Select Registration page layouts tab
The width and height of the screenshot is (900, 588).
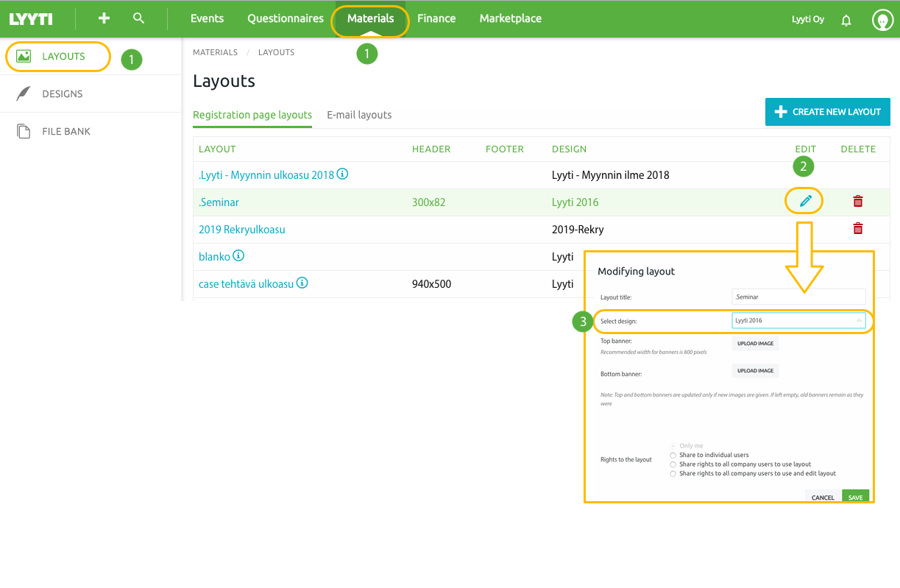(252, 115)
